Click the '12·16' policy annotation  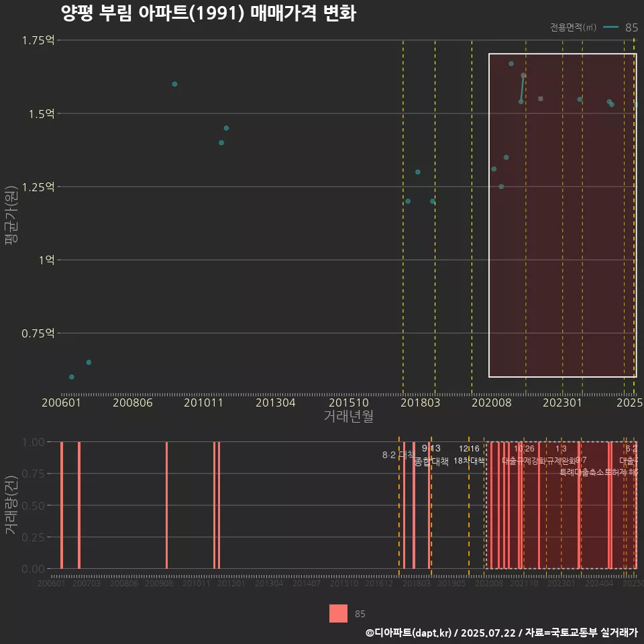pyautogui.click(x=469, y=449)
